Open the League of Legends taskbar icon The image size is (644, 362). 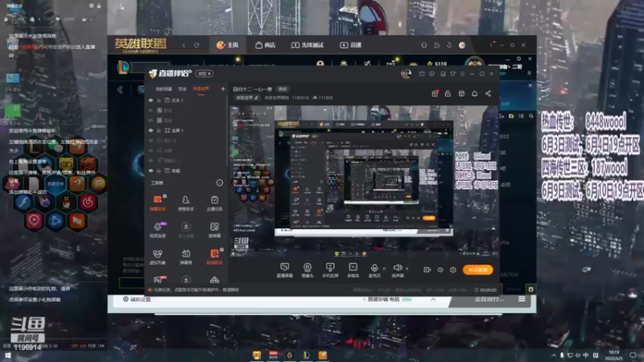pos(306,356)
